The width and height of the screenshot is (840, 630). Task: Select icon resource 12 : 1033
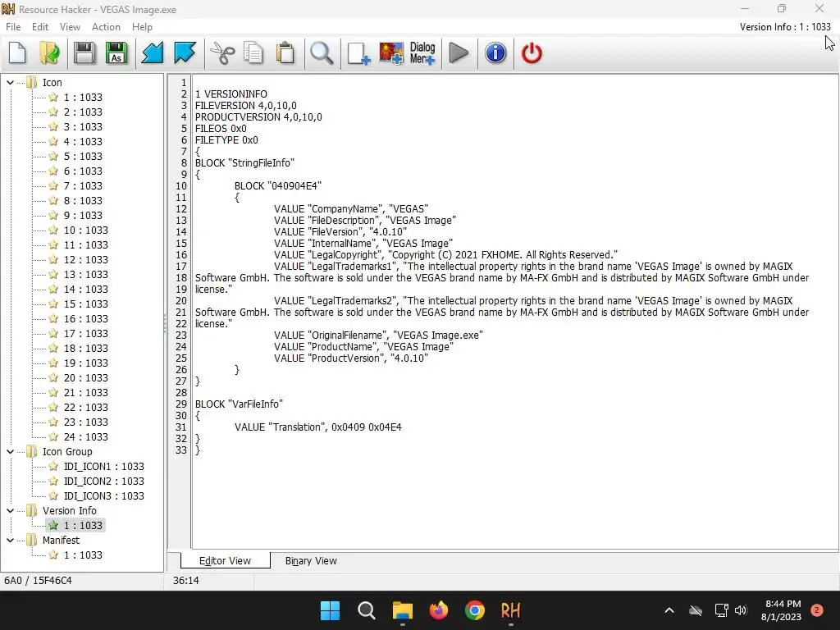(85, 259)
